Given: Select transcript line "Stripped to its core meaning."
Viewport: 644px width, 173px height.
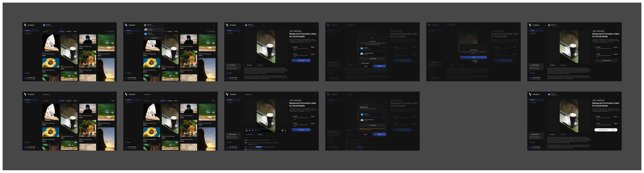Looking at the screenshot, I should 255,150.
